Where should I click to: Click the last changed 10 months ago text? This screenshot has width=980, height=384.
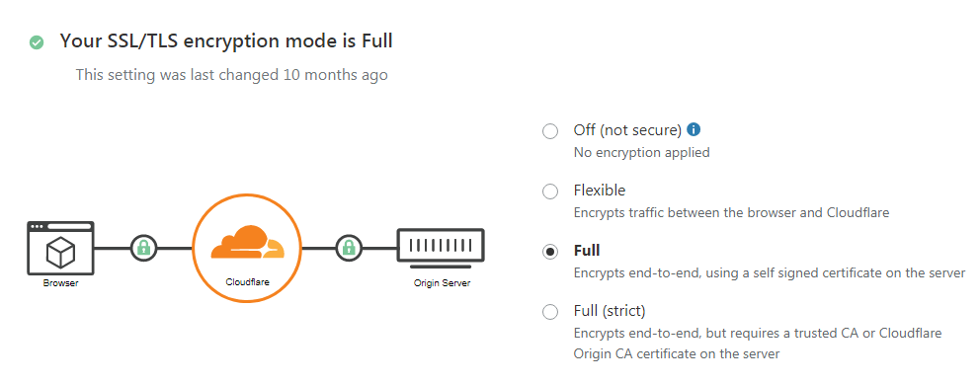[x=232, y=75]
